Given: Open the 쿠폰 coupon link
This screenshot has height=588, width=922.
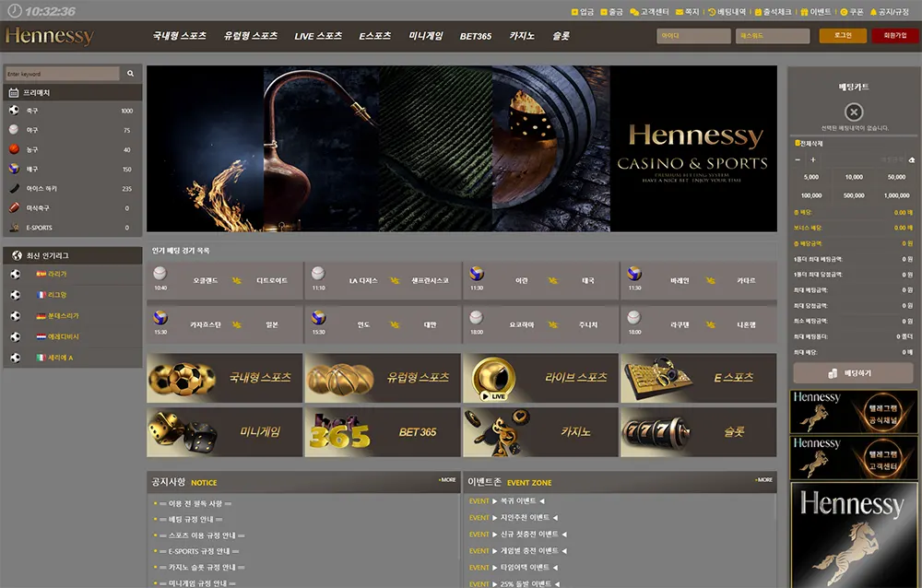Looking at the screenshot, I should (x=851, y=12).
